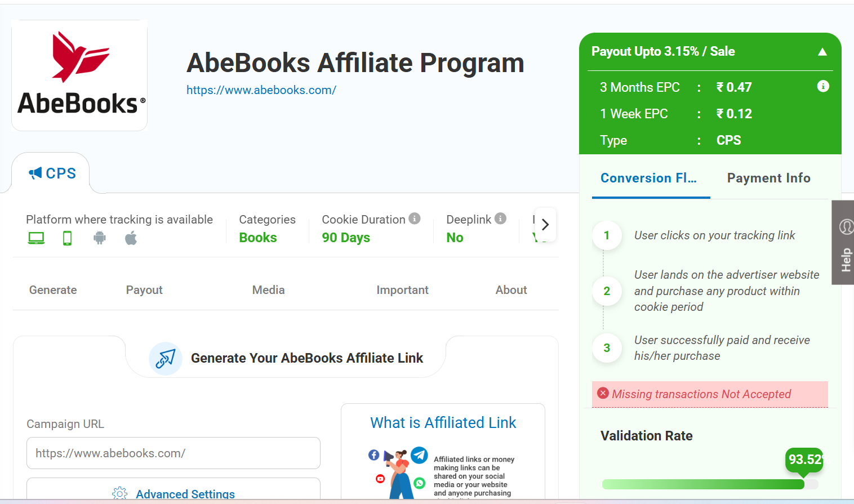Click the Validation Rate progress bar

click(710, 484)
